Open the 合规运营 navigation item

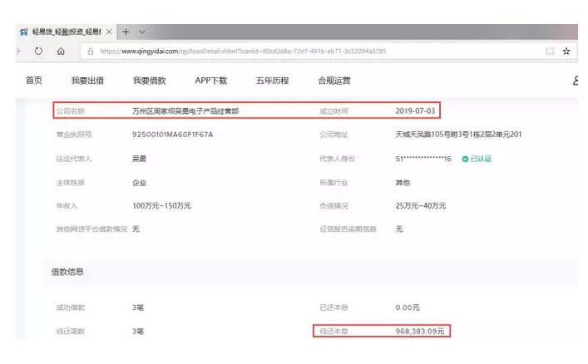334,81
